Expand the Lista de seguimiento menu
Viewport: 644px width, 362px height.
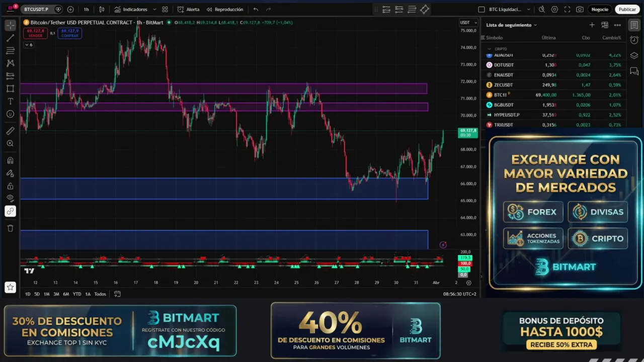(512, 25)
